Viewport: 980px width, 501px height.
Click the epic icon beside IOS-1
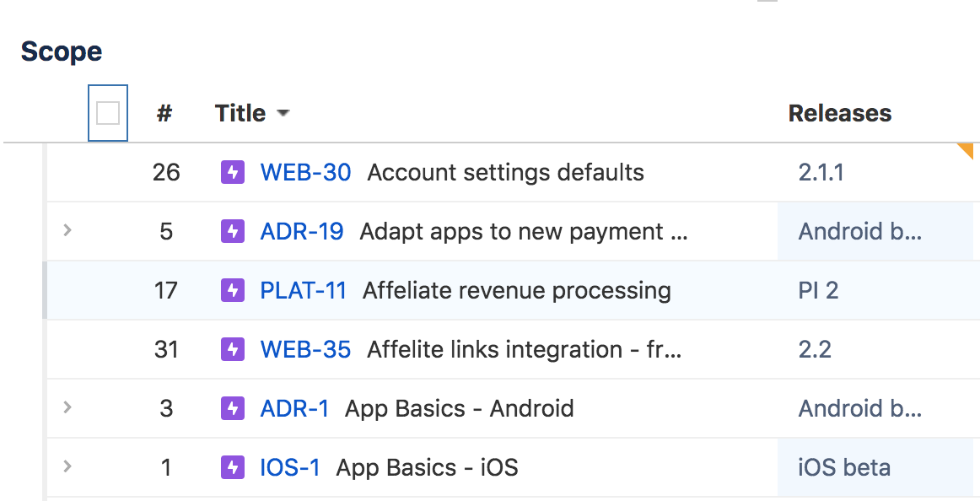233,468
